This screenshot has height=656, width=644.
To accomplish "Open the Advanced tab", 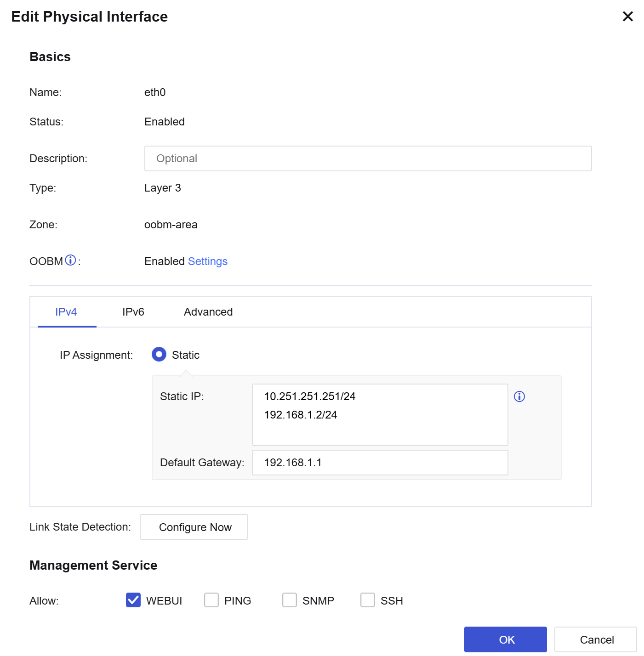I will 208,312.
